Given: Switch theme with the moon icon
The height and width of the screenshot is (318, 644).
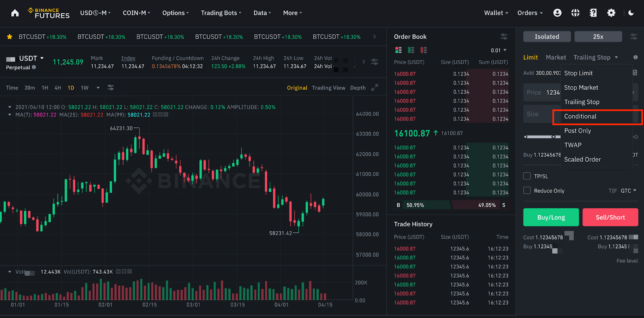Looking at the screenshot, I should [631, 13].
